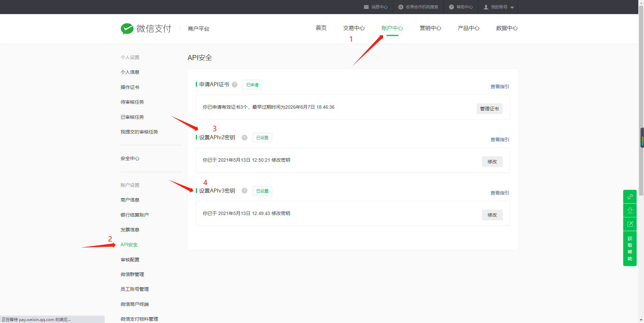Click the green download icon in floating sidebar

(x=630, y=210)
